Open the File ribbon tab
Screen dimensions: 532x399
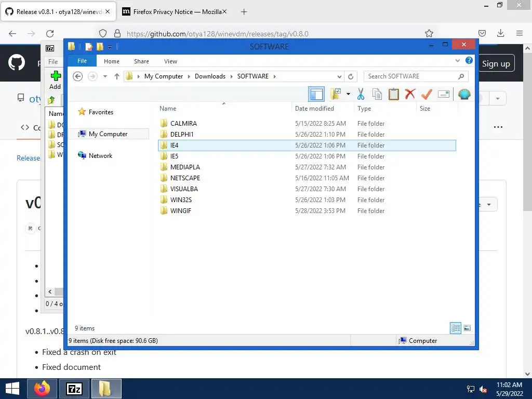click(x=82, y=61)
